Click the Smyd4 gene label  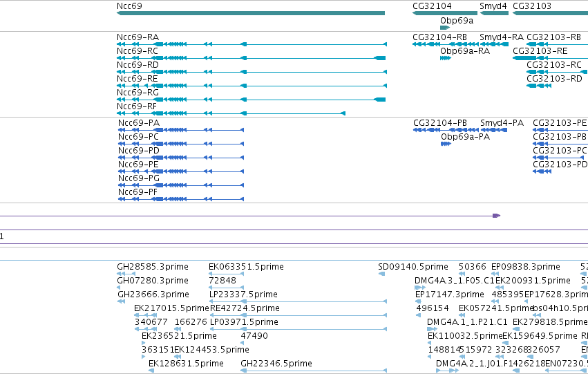pos(493,6)
